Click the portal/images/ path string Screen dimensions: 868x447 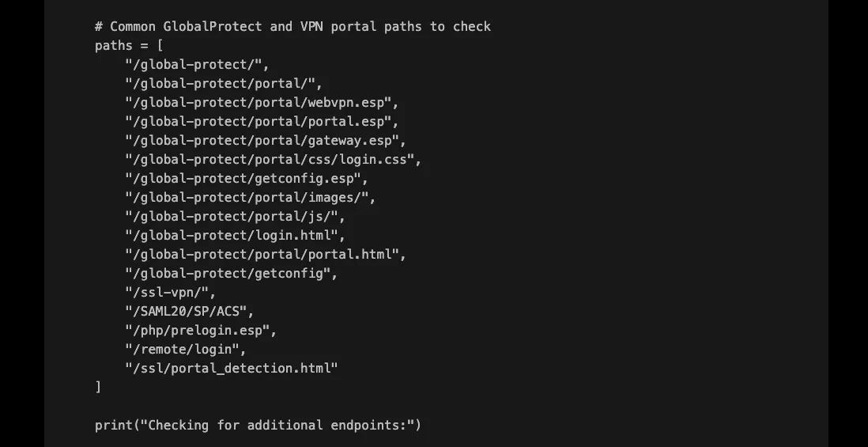251,198
